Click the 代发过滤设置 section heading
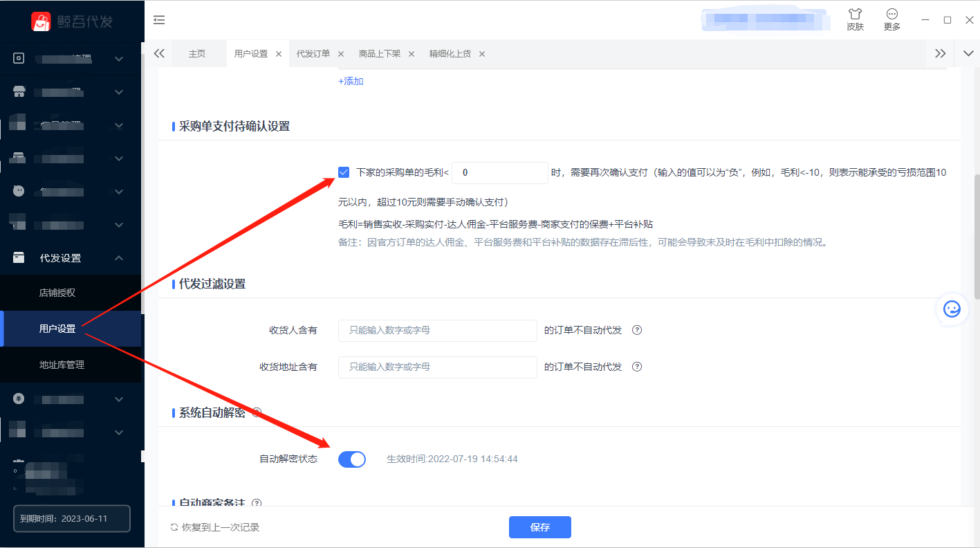The image size is (980, 548). pyautogui.click(x=212, y=284)
